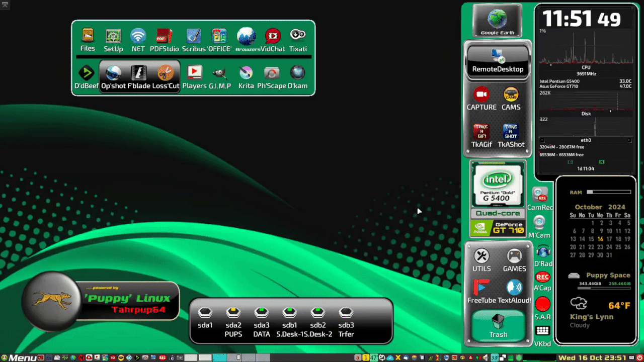Screen dimensions: 644x362
Task: Start the CAPTURE video recorder icon
Action: click(481, 95)
